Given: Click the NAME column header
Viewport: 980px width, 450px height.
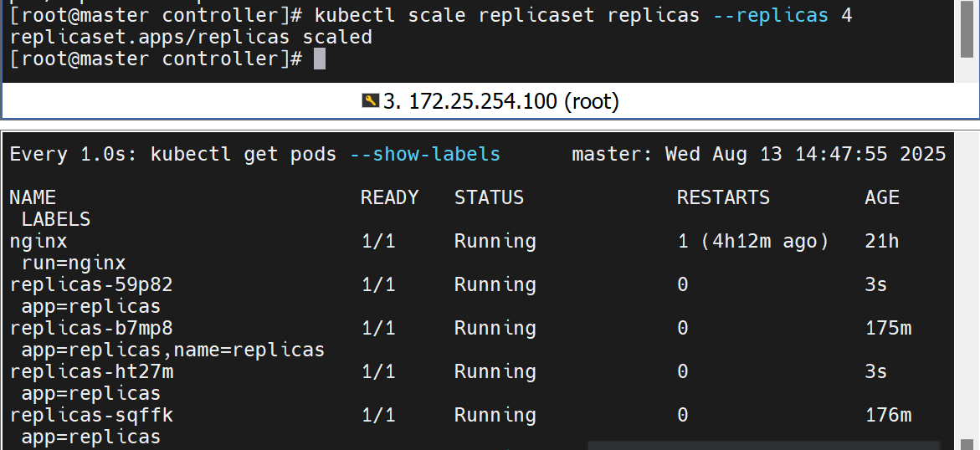Looking at the screenshot, I should (x=33, y=197).
